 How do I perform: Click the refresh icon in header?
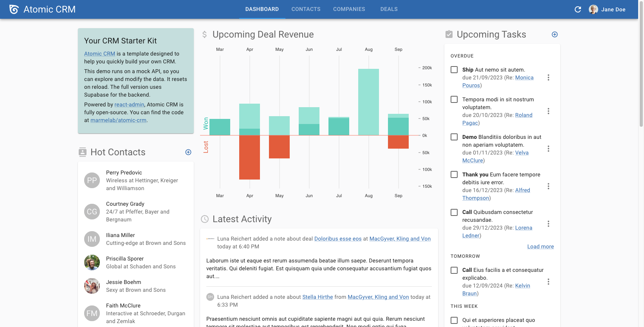coord(577,9)
